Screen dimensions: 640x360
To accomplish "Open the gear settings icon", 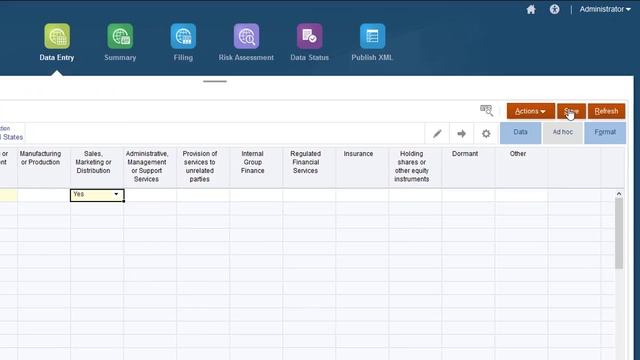I will point(486,133).
